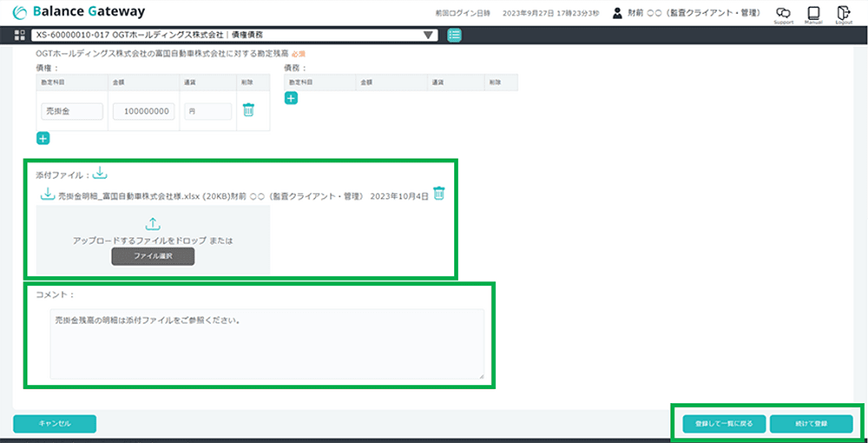Click the teal list view icon
The image size is (868, 443).
(455, 35)
